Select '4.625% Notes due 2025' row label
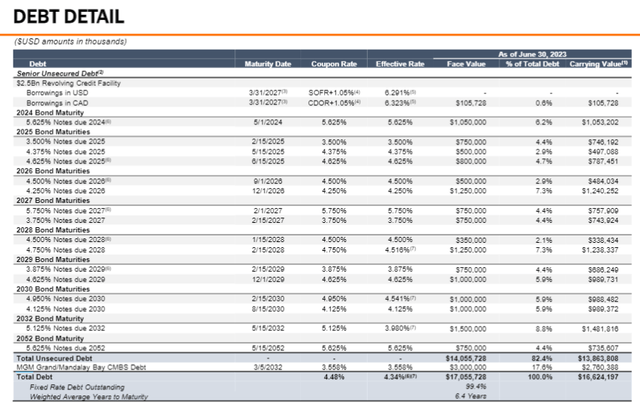640x402 pixels. tap(69, 161)
